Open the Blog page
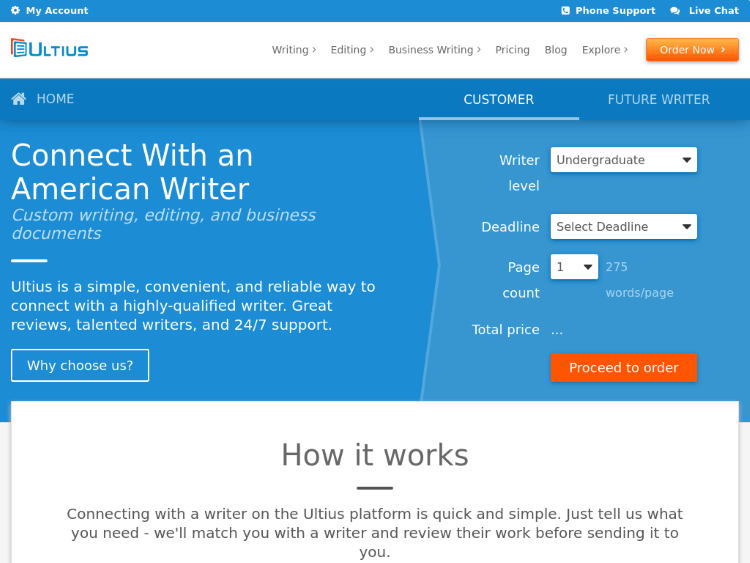The width and height of the screenshot is (750, 563). (x=555, y=50)
